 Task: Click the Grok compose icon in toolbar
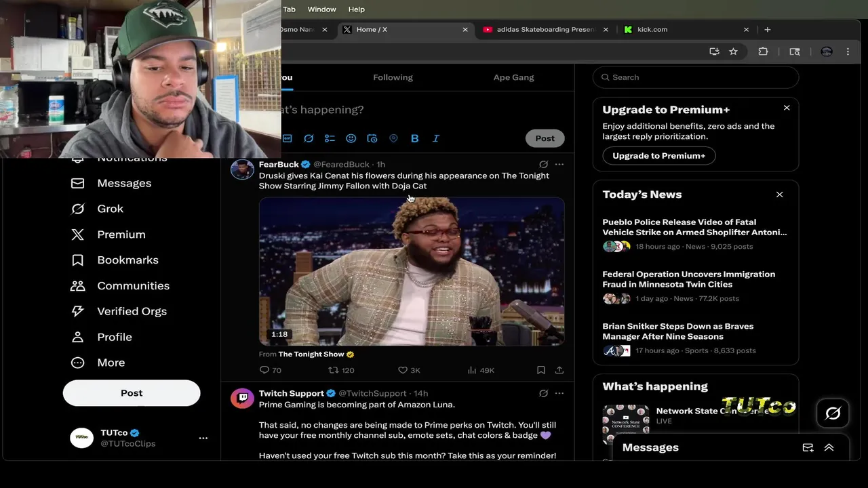coord(309,138)
